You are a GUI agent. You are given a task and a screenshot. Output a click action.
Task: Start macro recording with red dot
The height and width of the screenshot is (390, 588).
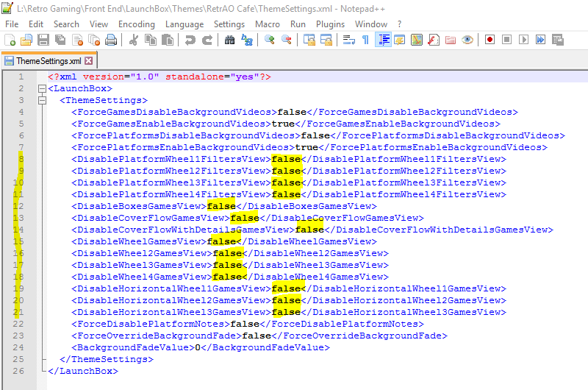coord(490,40)
